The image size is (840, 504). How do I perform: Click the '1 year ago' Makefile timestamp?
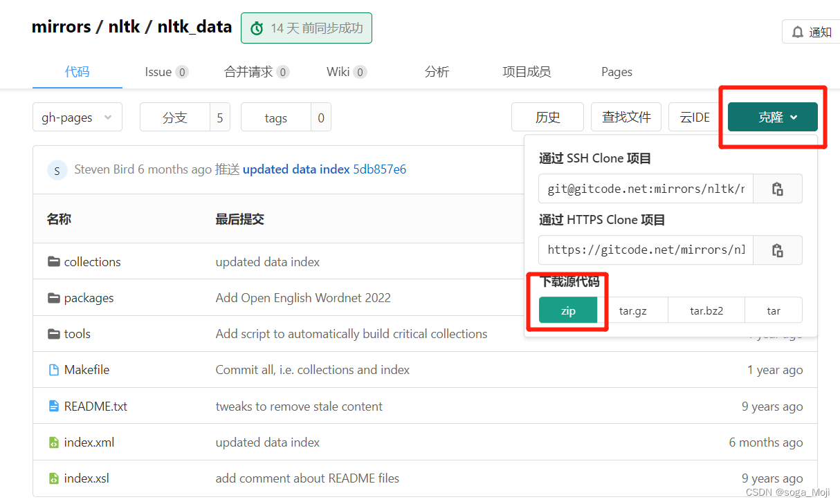point(775,370)
